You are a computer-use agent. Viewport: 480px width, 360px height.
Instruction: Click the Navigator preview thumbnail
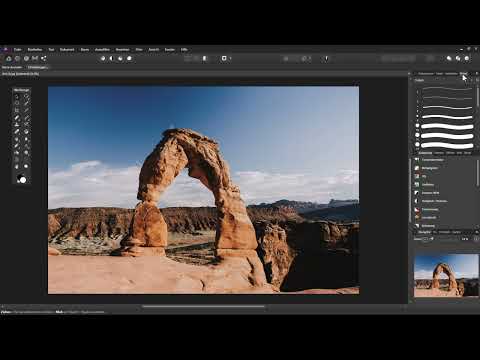[446, 275]
